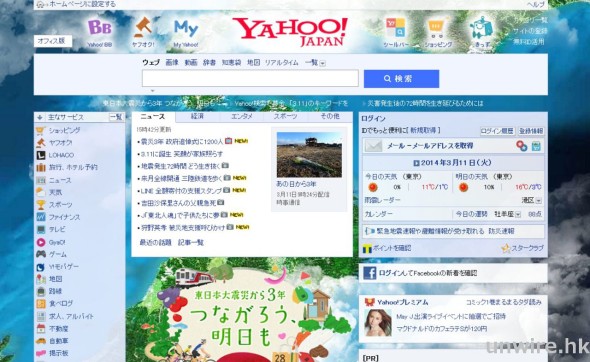Image resolution: width=590 pixels, height=362 pixels.
Task: Click the 登録情報 button
Action: point(531,131)
